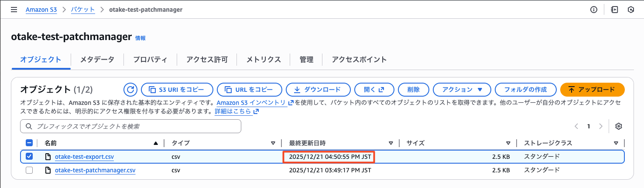The height and width of the screenshot is (188, 644).
Task: Select the otake-test-patchmanager.csv checkbox
Action: (x=29, y=170)
